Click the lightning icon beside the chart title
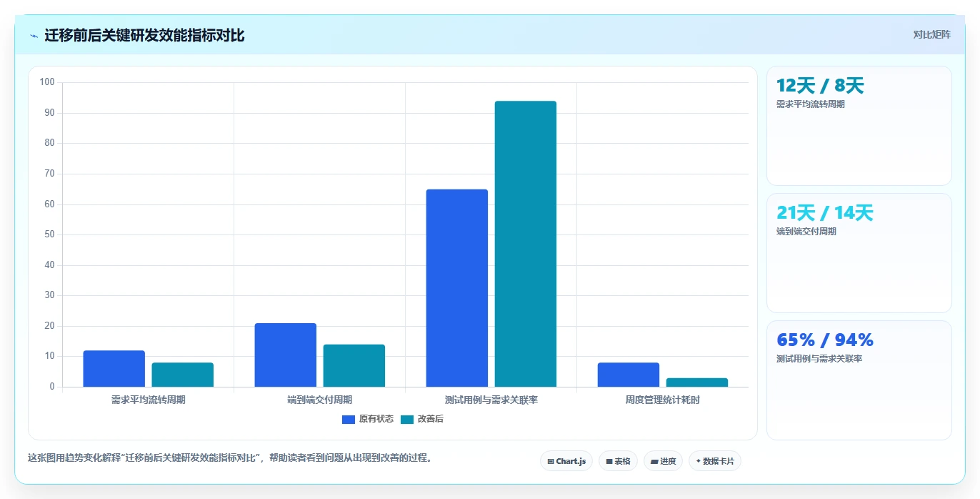The width and height of the screenshot is (980, 499). [x=34, y=36]
